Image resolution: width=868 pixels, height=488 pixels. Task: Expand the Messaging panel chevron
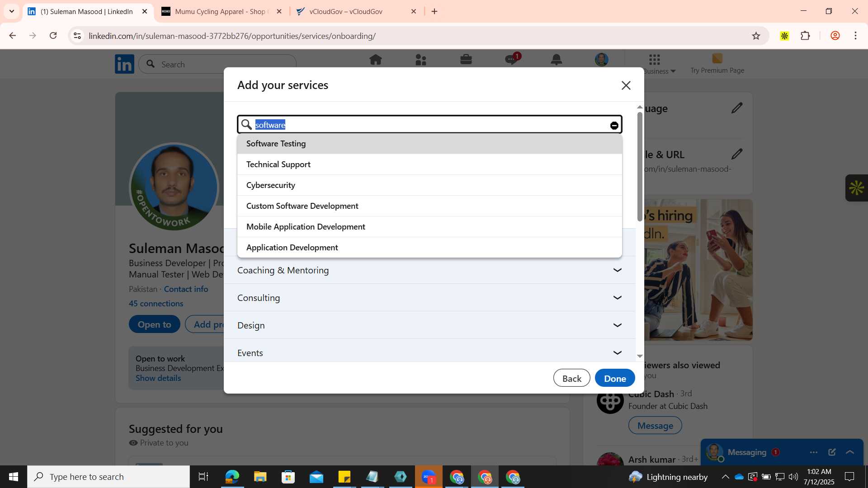point(850,452)
